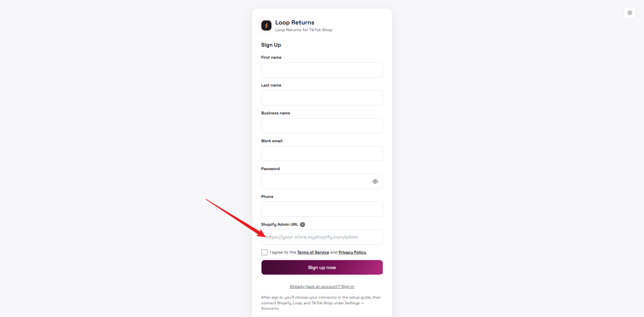Follow the Already have an account link

[x=322, y=286]
